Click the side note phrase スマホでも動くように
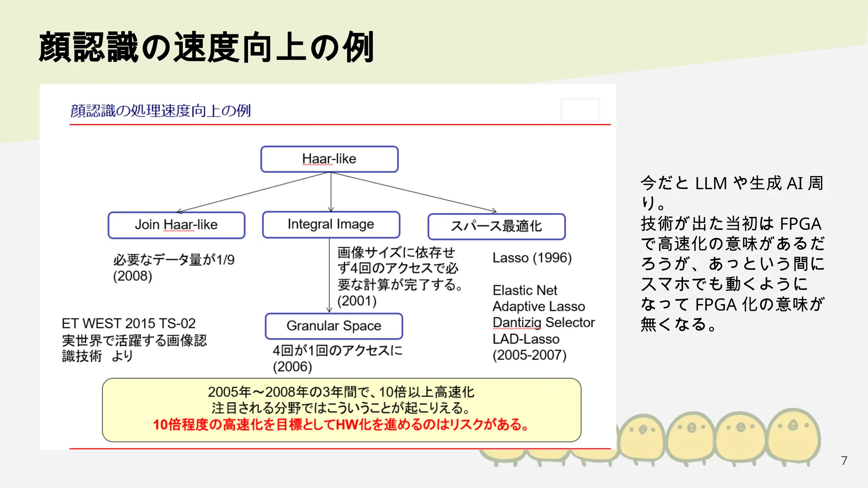This screenshot has width=868, height=488. click(724, 284)
